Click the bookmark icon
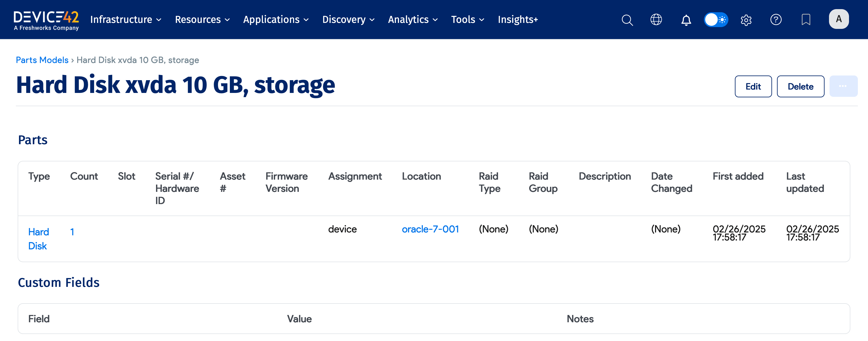868x341 pixels. (806, 20)
